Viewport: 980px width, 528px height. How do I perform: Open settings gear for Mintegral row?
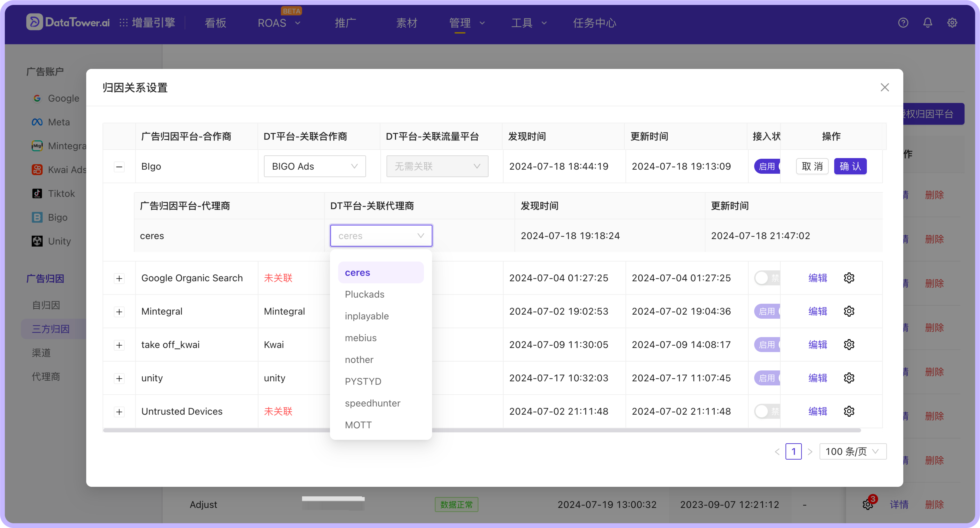click(849, 311)
